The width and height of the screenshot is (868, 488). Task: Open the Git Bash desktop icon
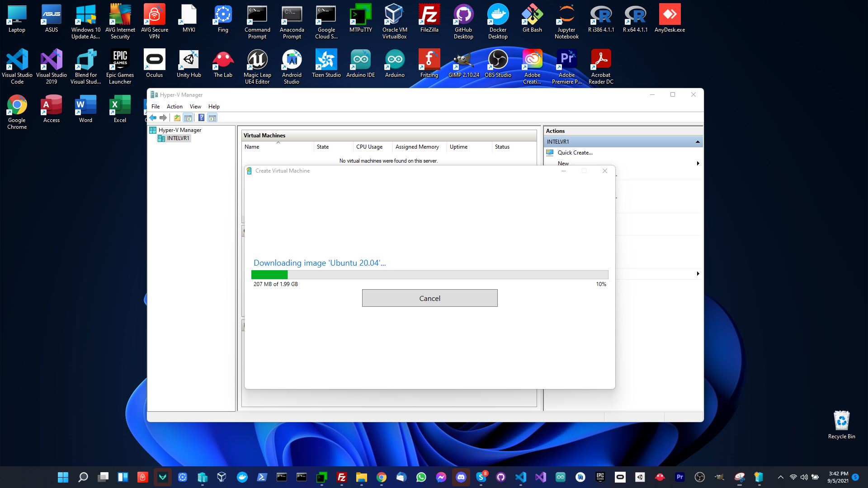[532, 18]
